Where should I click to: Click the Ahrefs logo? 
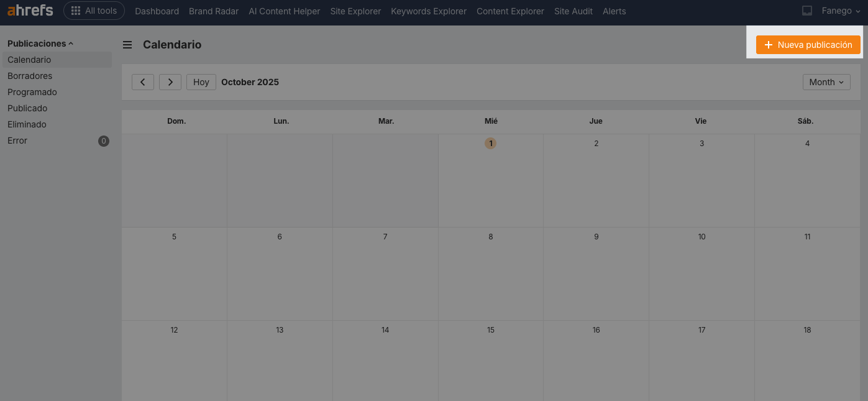coord(30,11)
